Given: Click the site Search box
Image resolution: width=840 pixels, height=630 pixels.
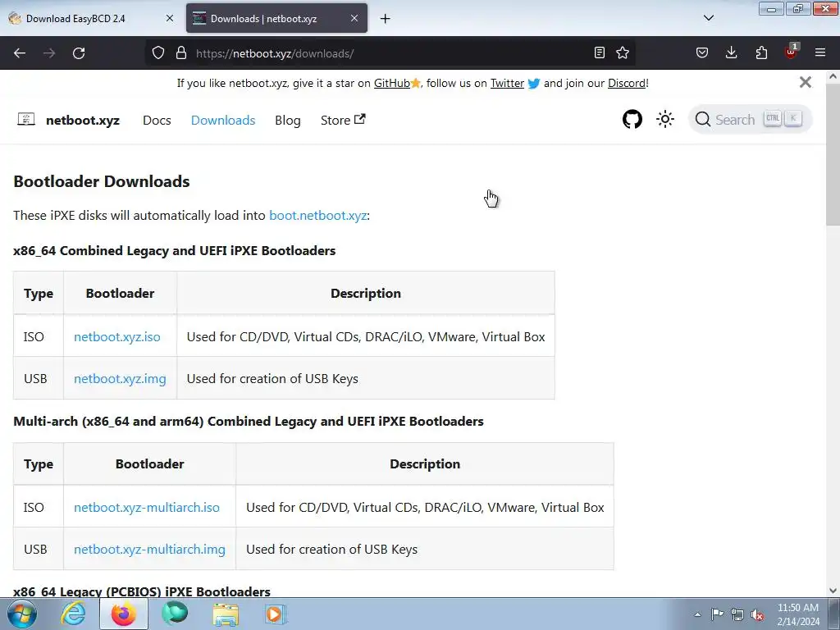Looking at the screenshot, I should [x=750, y=119].
